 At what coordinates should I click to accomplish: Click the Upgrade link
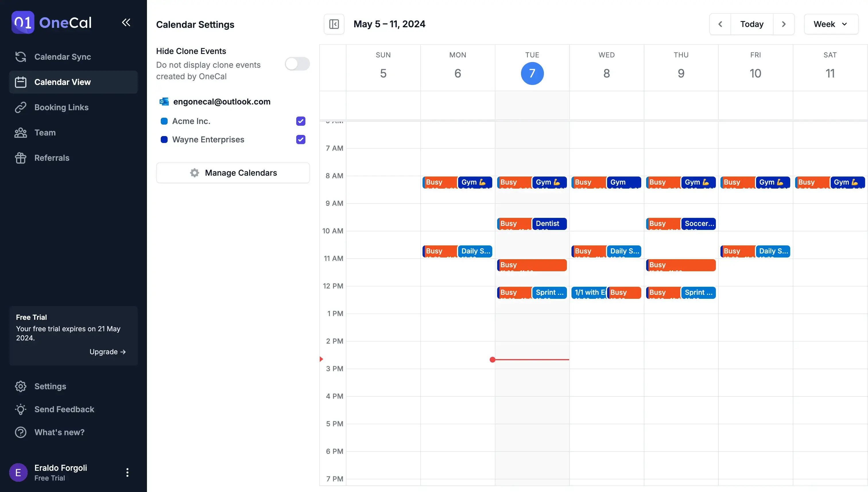pos(107,352)
